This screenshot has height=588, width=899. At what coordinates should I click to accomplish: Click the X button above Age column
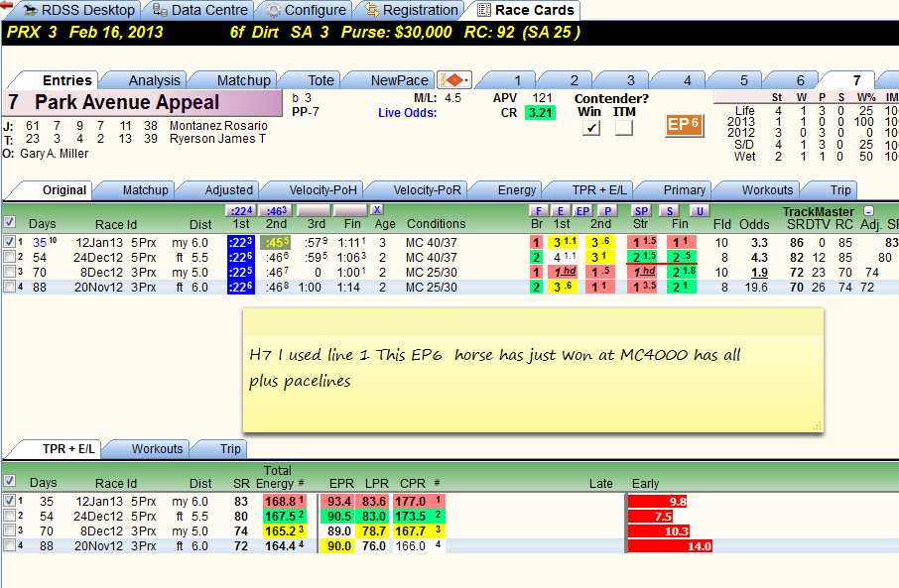376,210
